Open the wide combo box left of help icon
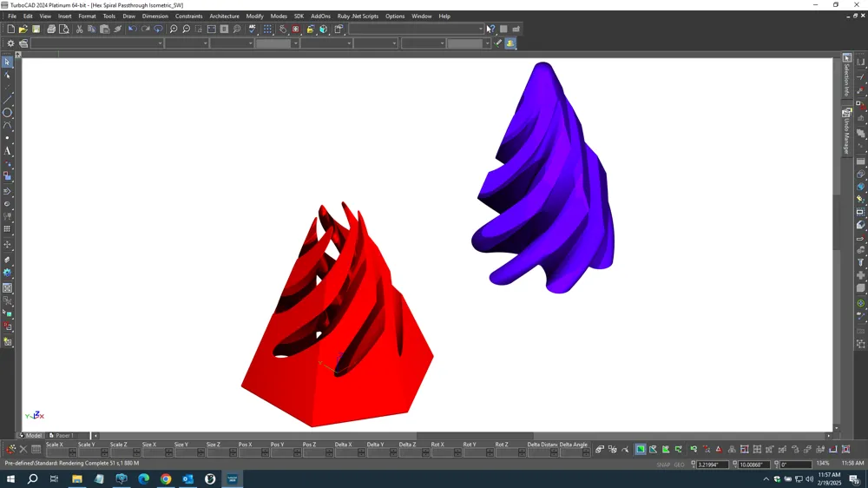Viewport: 868px width, 488px height. coord(417,29)
